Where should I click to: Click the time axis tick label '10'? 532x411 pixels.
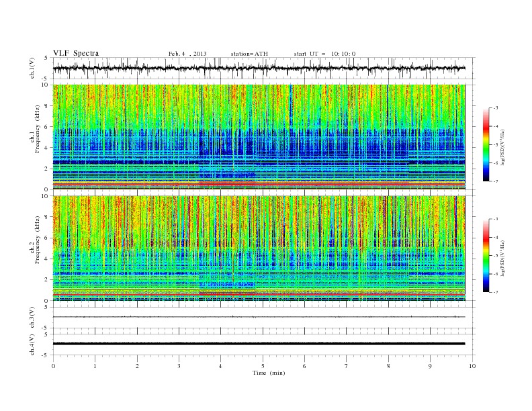tap(472, 366)
